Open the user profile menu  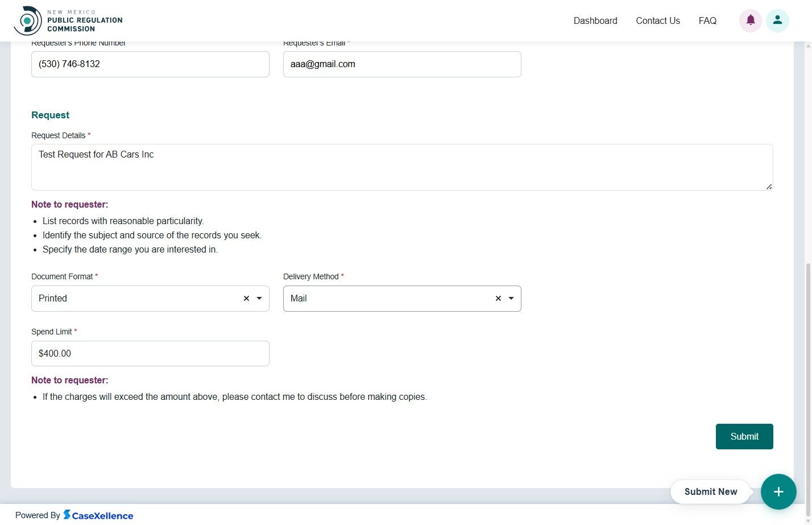[777, 20]
